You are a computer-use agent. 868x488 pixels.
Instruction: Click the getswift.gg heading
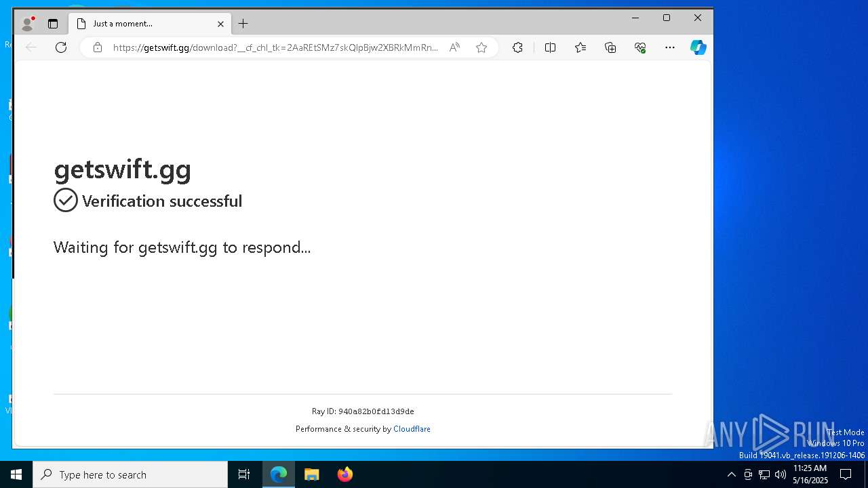(x=123, y=169)
